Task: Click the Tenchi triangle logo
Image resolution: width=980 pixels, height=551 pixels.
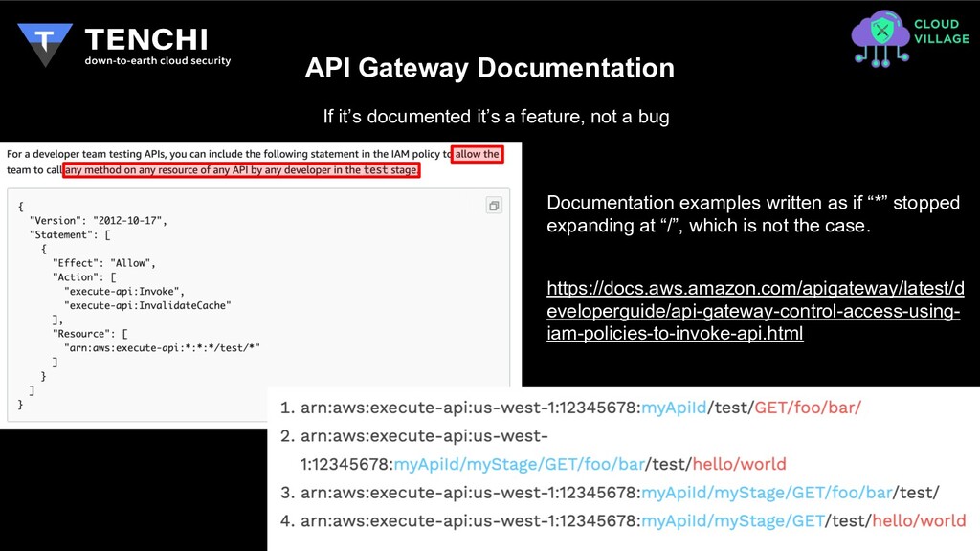Action: tap(44, 44)
